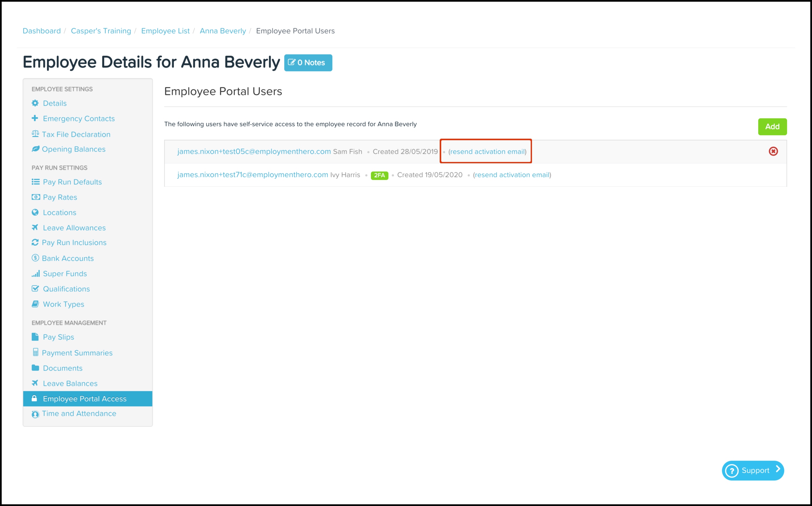Click the red remove user icon
This screenshot has width=812, height=506.
click(773, 151)
